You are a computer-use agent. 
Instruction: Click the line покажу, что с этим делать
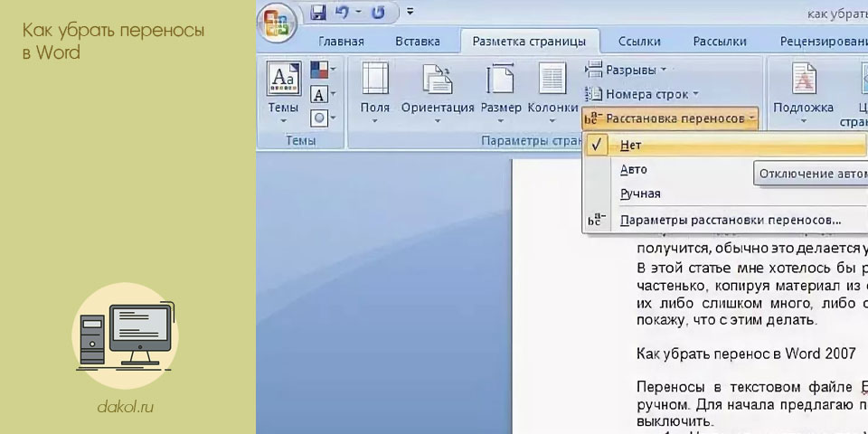726,319
